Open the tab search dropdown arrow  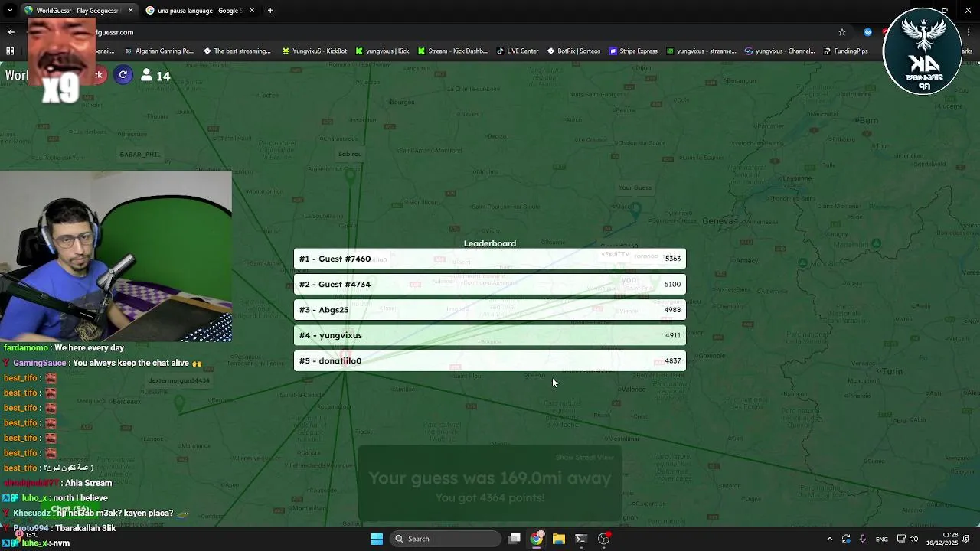tap(11, 10)
